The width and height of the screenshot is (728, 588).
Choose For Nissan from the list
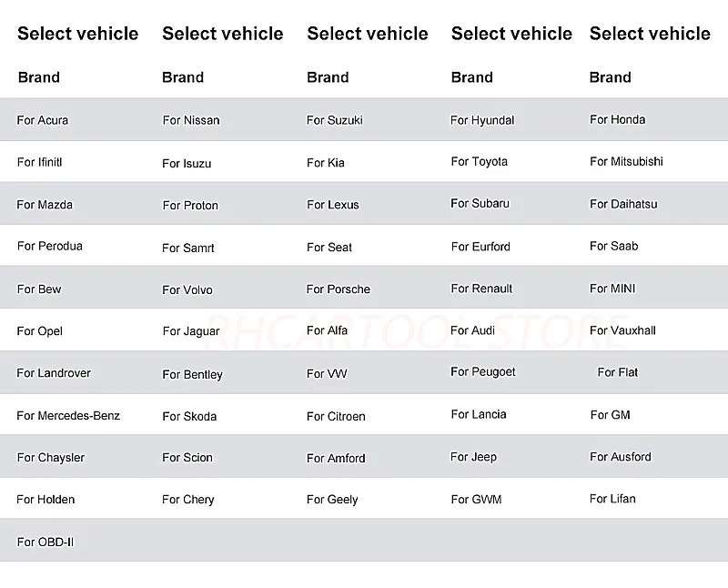191,120
